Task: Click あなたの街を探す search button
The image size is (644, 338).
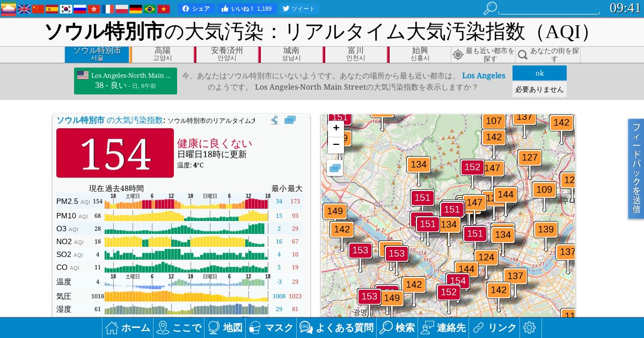Action: pos(548,54)
